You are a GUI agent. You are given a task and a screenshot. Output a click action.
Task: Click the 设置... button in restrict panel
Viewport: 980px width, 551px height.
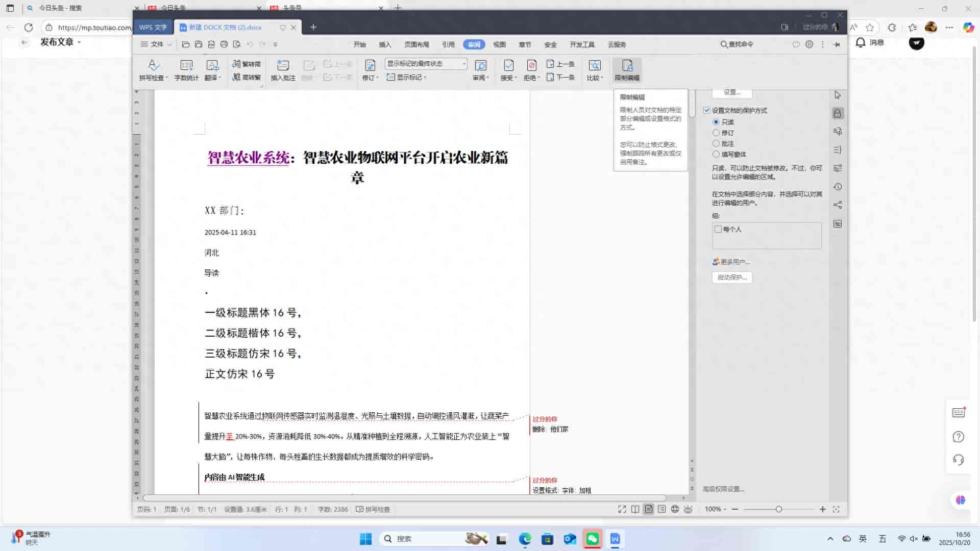(731, 92)
